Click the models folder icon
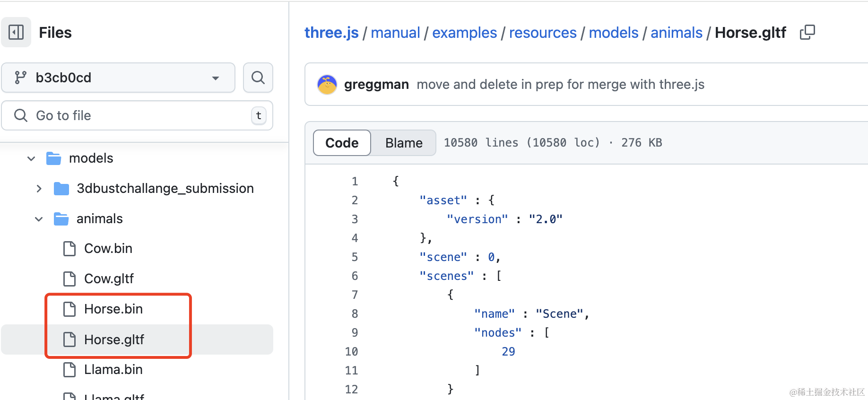 pyautogui.click(x=54, y=158)
